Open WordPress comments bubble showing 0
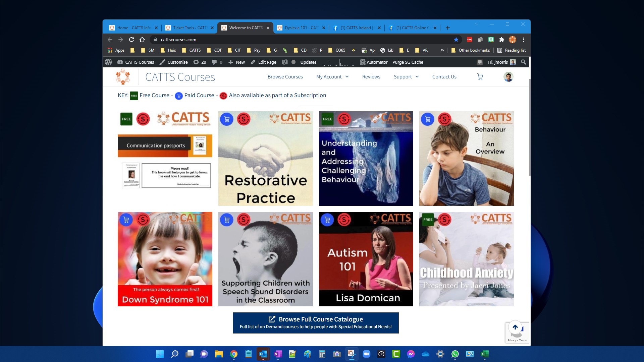Image resolution: width=644 pixels, height=362 pixels. click(x=217, y=62)
